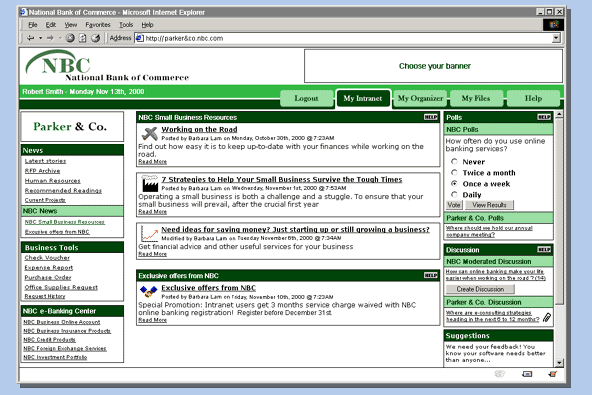
Task: Open the Edit menu
Action: tap(51, 25)
